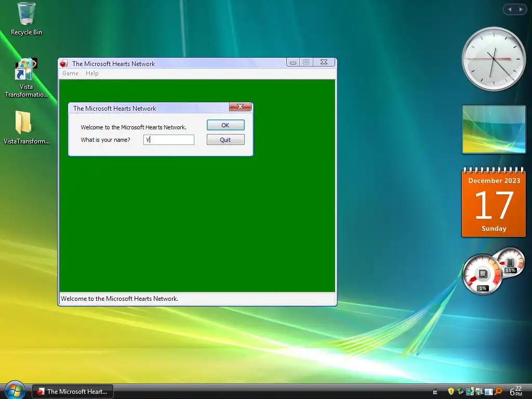This screenshot has width=532, height=399.
Task: Click OK in the Hearts name dialog
Action: [225, 125]
